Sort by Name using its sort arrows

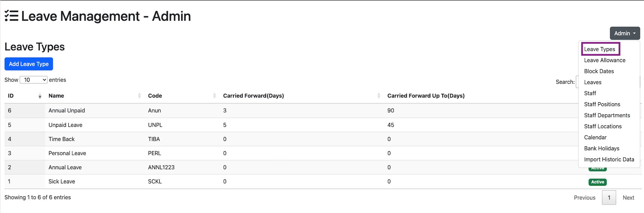coord(139,96)
